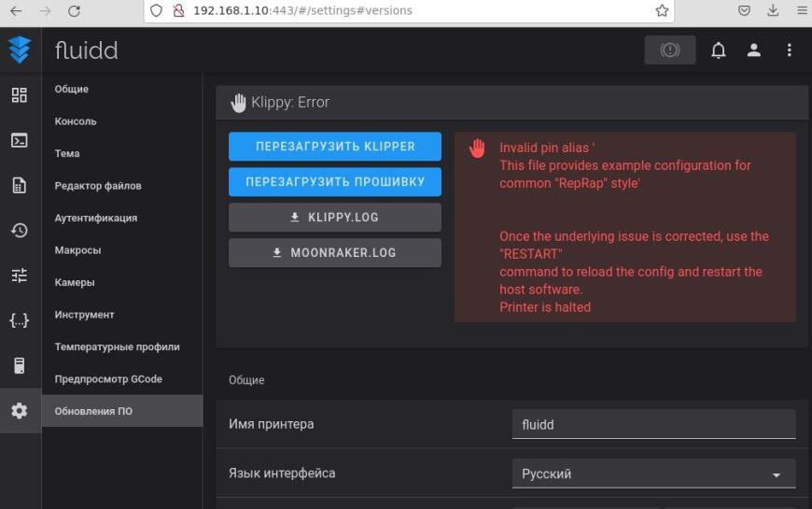Open the Dashboard icon in left rail
This screenshot has width=812, height=509.
tap(20, 95)
